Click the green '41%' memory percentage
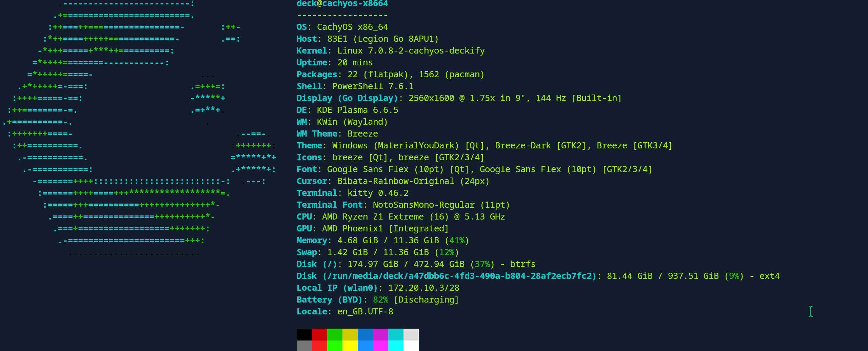Viewport: 868px width, 351px height. (x=457, y=241)
